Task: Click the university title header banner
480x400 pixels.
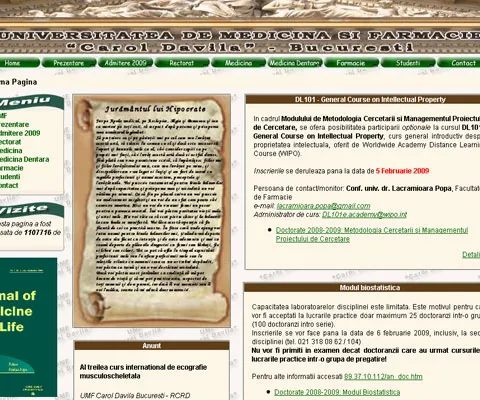Action: [x=240, y=41]
